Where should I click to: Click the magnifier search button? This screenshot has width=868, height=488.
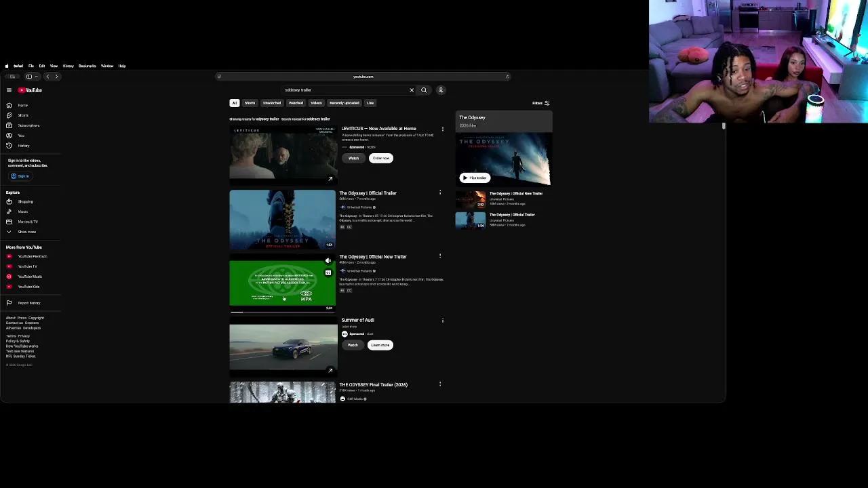424,90
